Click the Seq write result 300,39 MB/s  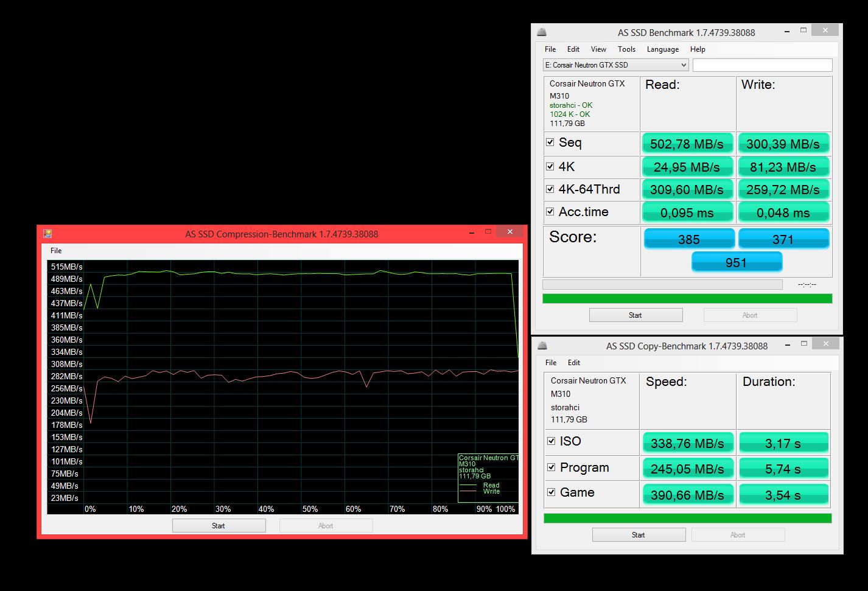click(x=783, y=144)
